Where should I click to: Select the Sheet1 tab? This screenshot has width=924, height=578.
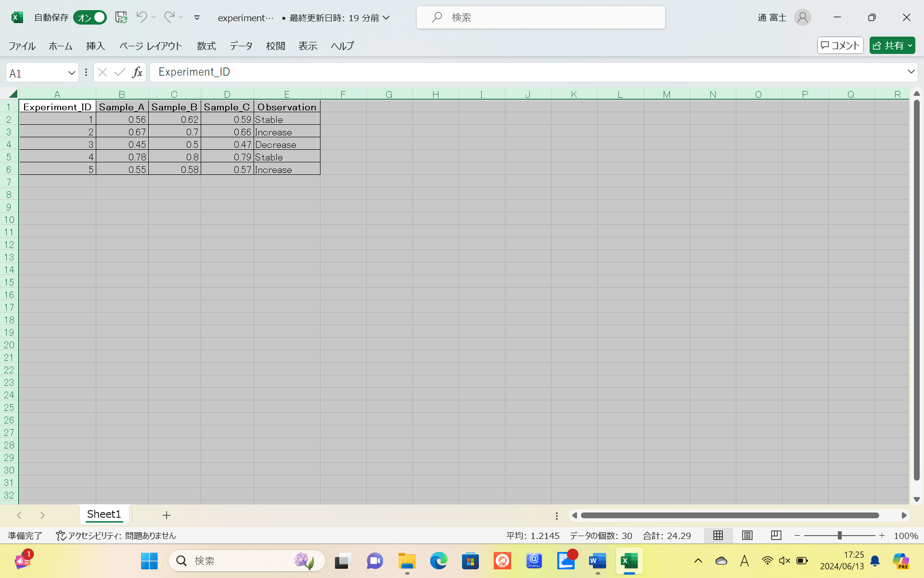coord(104,514)
